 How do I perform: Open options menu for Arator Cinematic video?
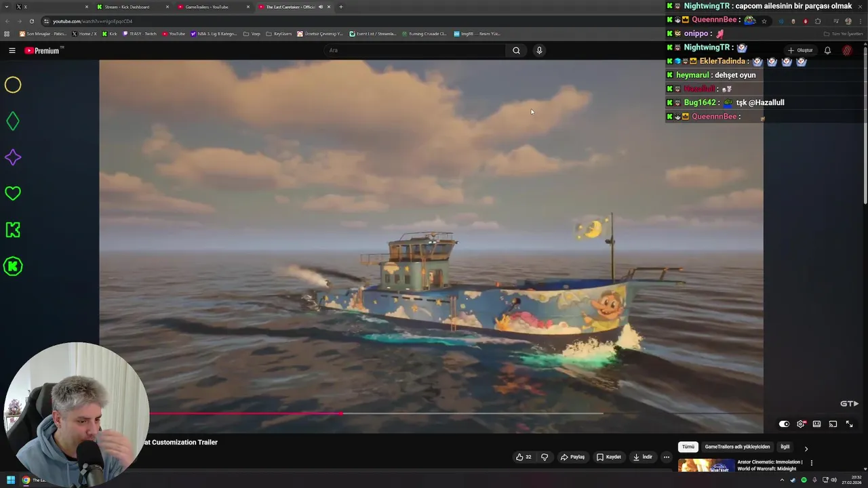click(x=811, y=463)
